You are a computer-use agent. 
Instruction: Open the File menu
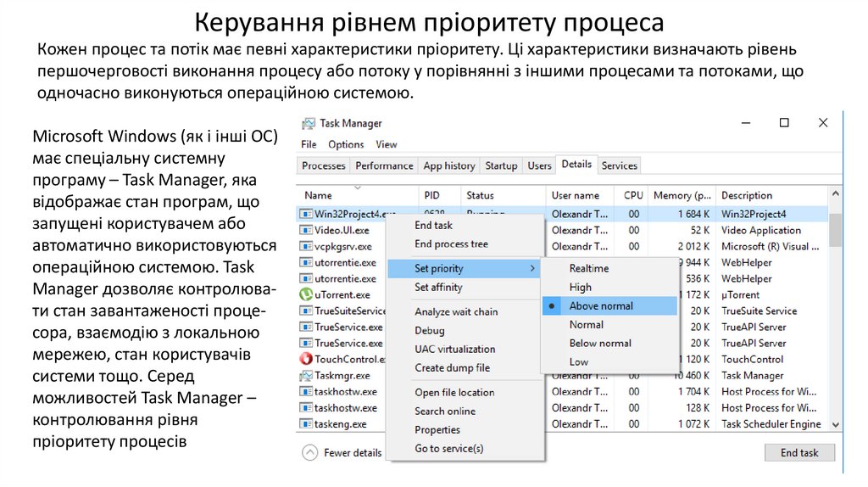point(309,144)
